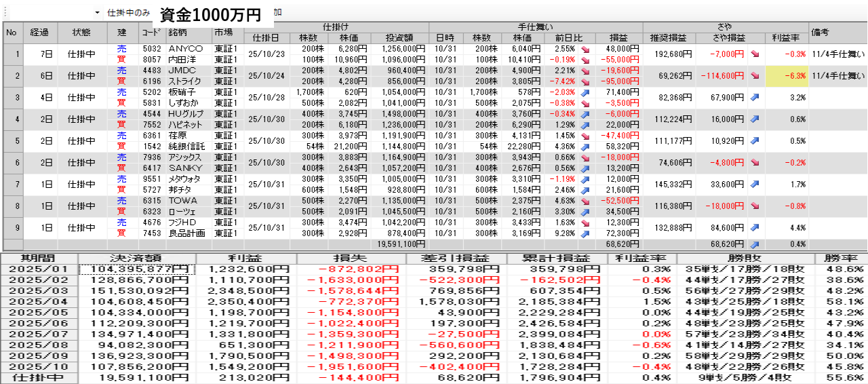Click red arrow beside -7,000円 spread profit
Screen dimensions: 868x384
pos(754,54)
